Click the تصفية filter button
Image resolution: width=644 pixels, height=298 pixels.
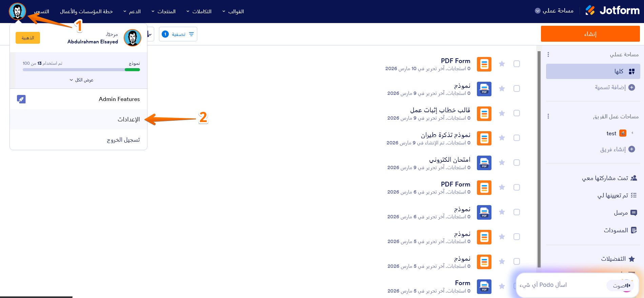click(x=178, y=34)
